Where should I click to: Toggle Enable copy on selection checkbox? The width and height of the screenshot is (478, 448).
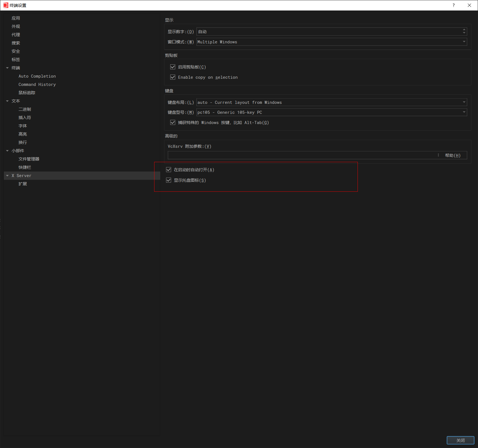pos(173,77)
